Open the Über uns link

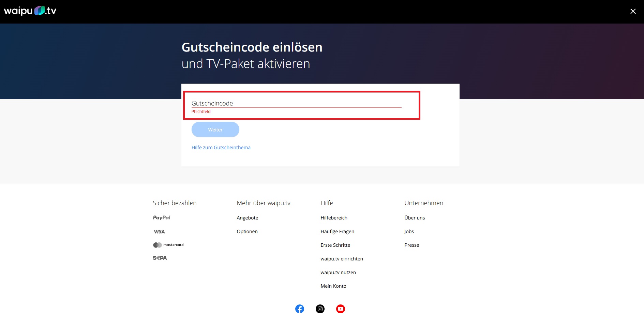click(x=415, y=218)
